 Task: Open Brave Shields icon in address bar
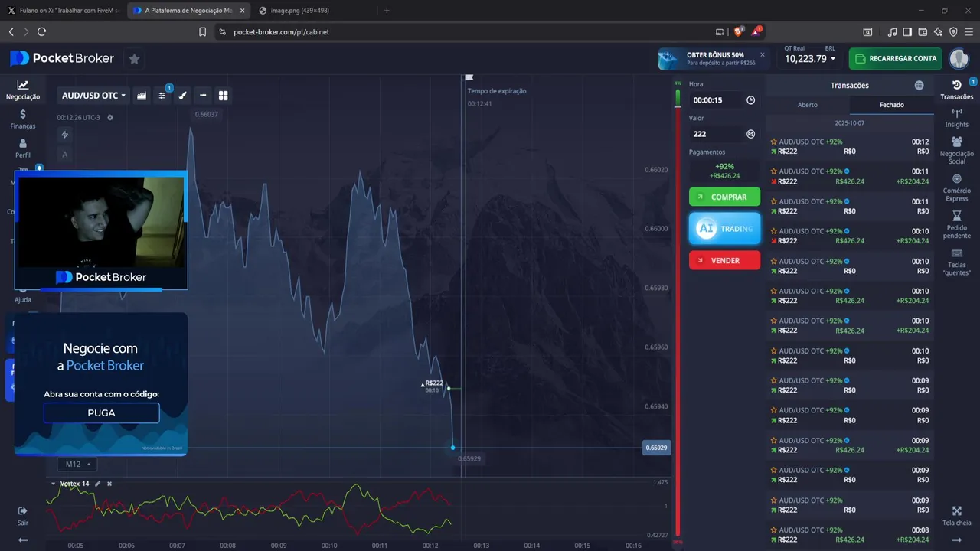coord(739,31)
